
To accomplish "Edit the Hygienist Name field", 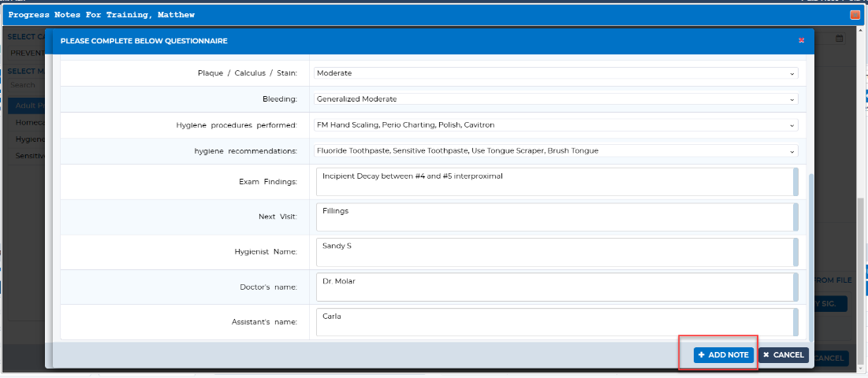I will [x=557, y=252].
